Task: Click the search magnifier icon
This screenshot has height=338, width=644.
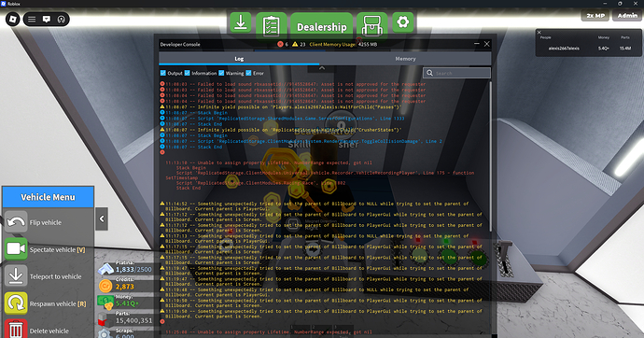Action: click(429, 73)
